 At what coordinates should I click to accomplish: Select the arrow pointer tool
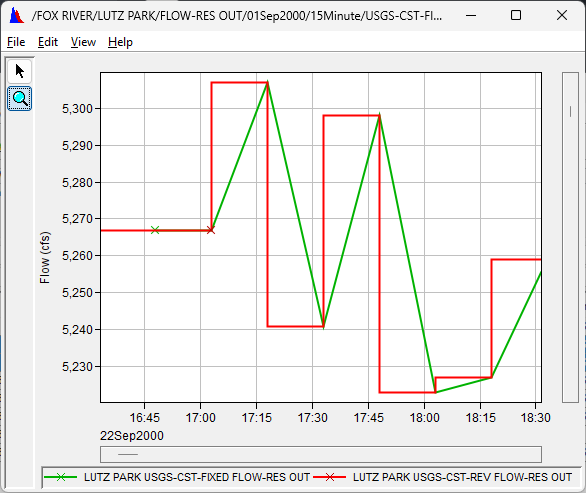[19, 71]
